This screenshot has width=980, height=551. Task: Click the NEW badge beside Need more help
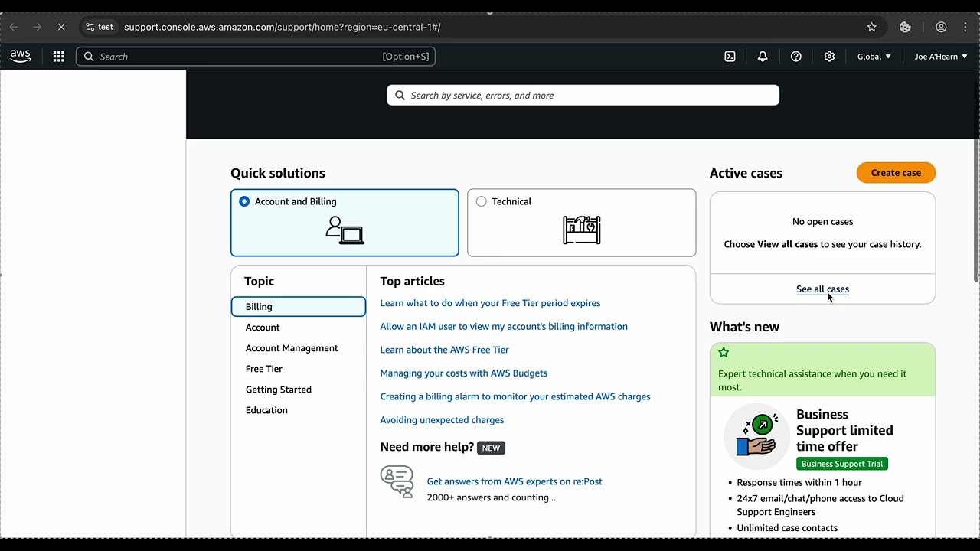[x=491, y=448]
